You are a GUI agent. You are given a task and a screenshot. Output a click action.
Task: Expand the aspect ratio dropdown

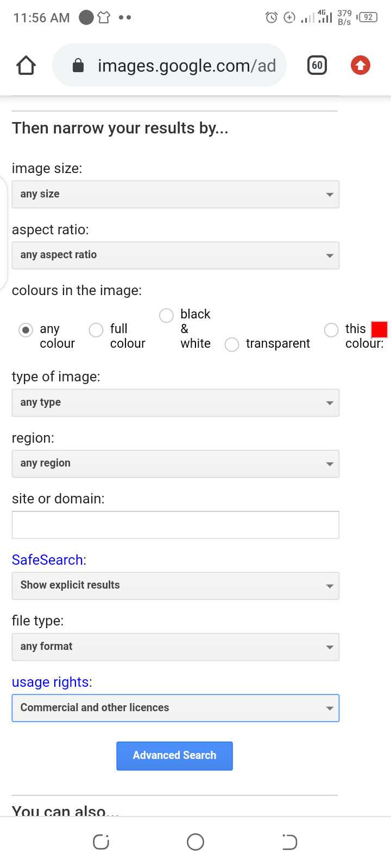click(175, 256)
